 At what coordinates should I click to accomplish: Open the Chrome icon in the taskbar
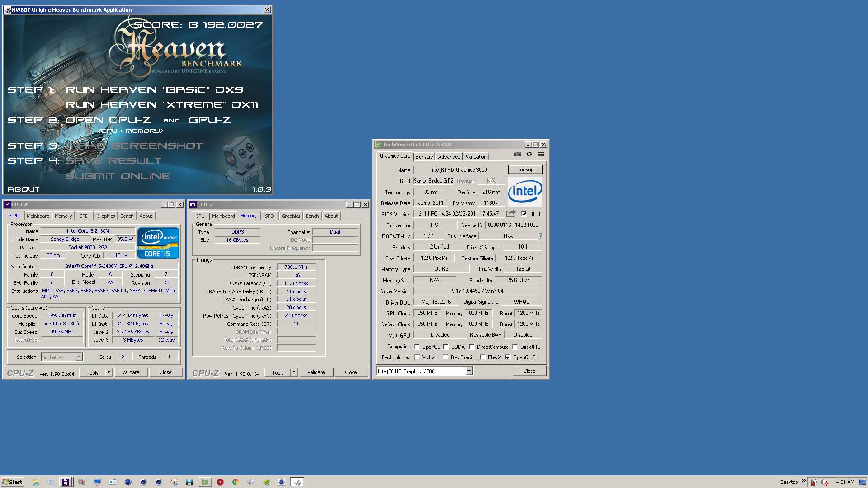pos(235,482)
